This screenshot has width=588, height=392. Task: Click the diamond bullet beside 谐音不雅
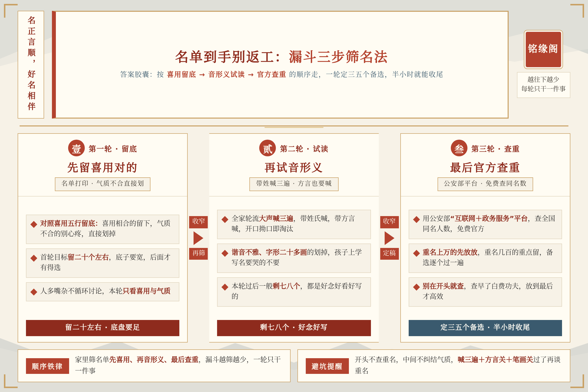pos(225,253)
